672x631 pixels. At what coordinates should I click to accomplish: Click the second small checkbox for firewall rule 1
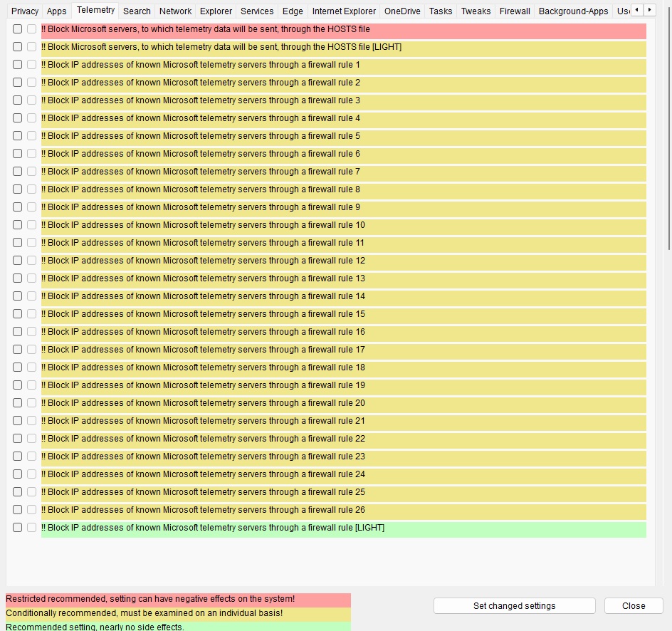click(x=31, y=65)
